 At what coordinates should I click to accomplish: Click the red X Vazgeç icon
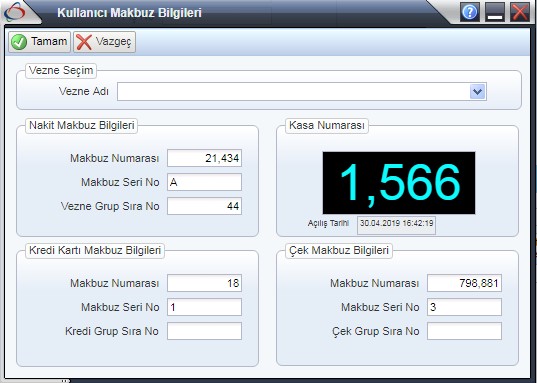(x=84, y=42)
